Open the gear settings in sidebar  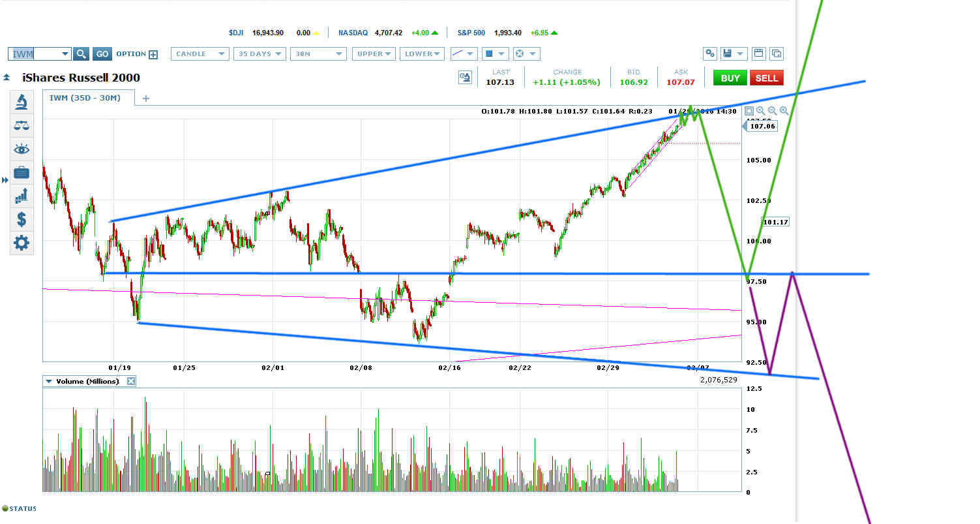(22, 243)
